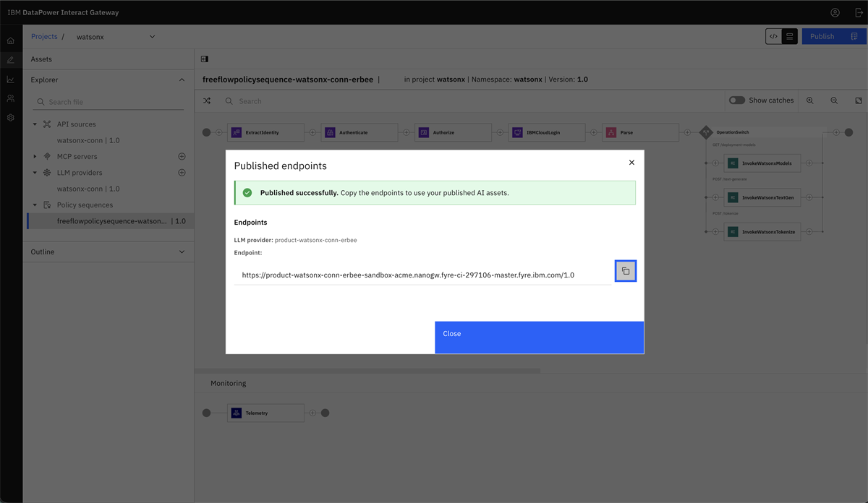Open the Home icon in left rail
This screenshot has width=868, height=503.
[11, 41]
